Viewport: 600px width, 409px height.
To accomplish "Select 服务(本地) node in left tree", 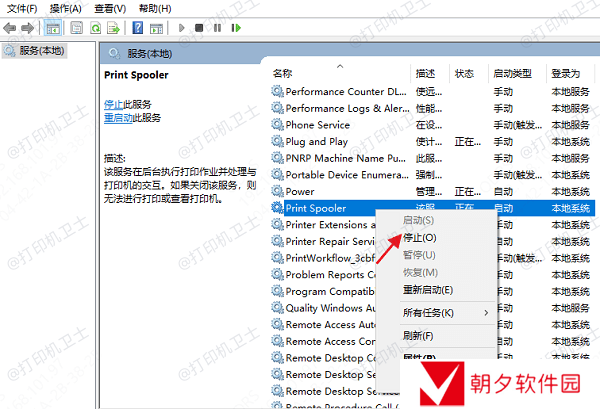I will (35, 51).
